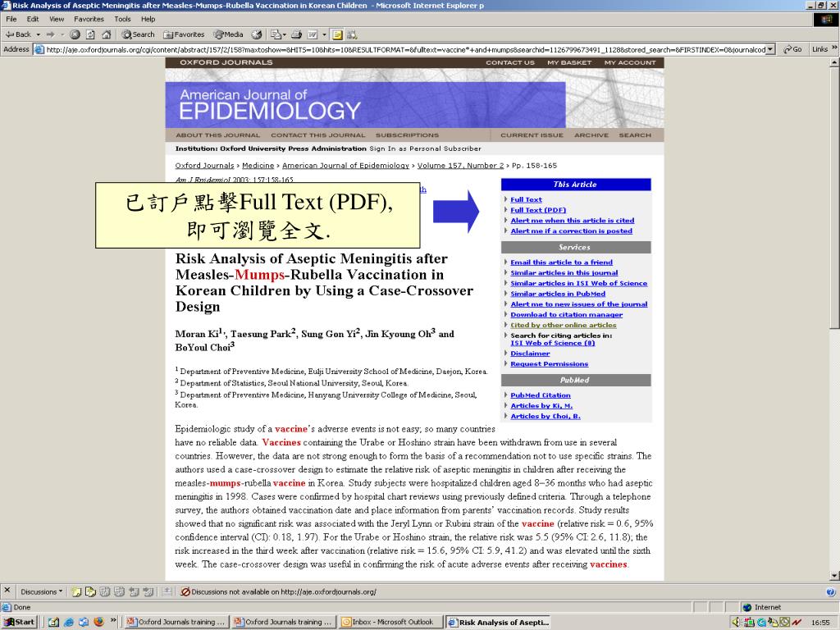Open the Help menu
840x630 pixels.
pyautogui.click(x=148, y=20)
